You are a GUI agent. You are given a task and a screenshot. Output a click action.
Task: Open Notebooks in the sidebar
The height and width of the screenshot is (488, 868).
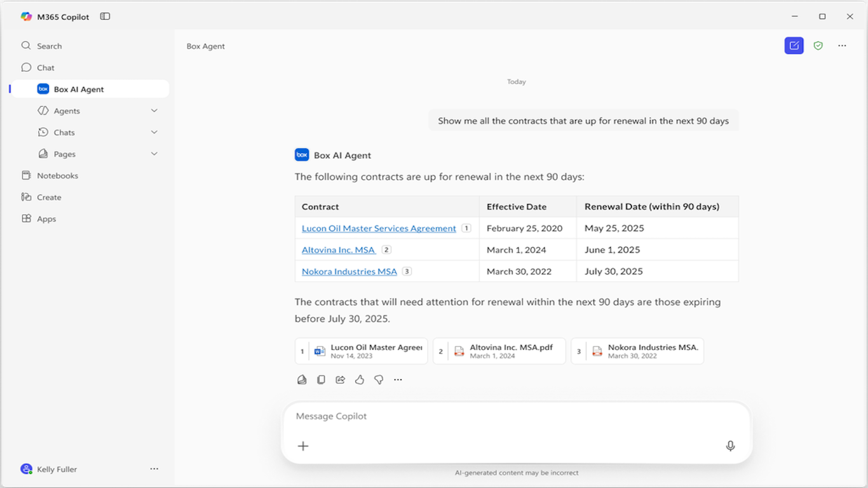point(57,175)
